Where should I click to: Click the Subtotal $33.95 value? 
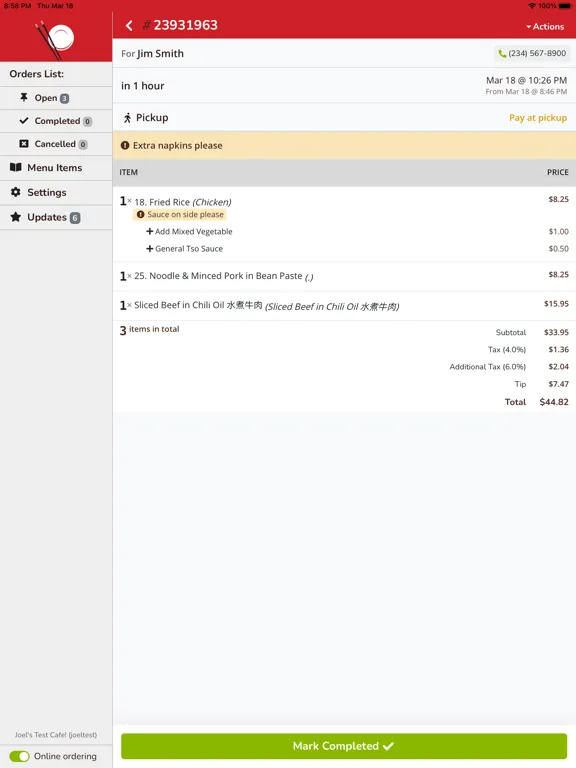(556, 332)
